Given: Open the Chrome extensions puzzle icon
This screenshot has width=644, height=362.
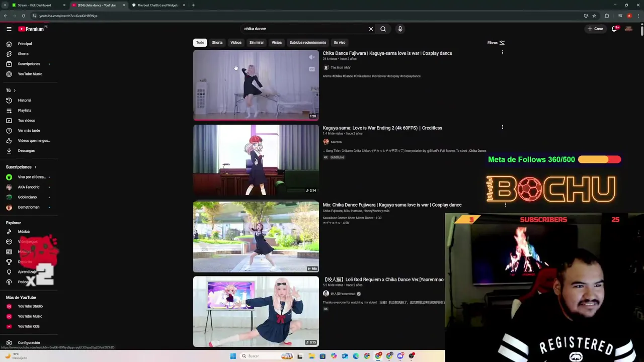Looking at the screenshot, I should click(607, 16).
